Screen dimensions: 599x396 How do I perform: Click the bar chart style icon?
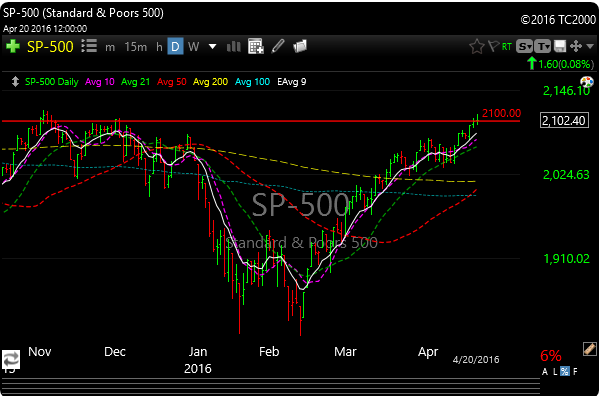coord(233,47)
